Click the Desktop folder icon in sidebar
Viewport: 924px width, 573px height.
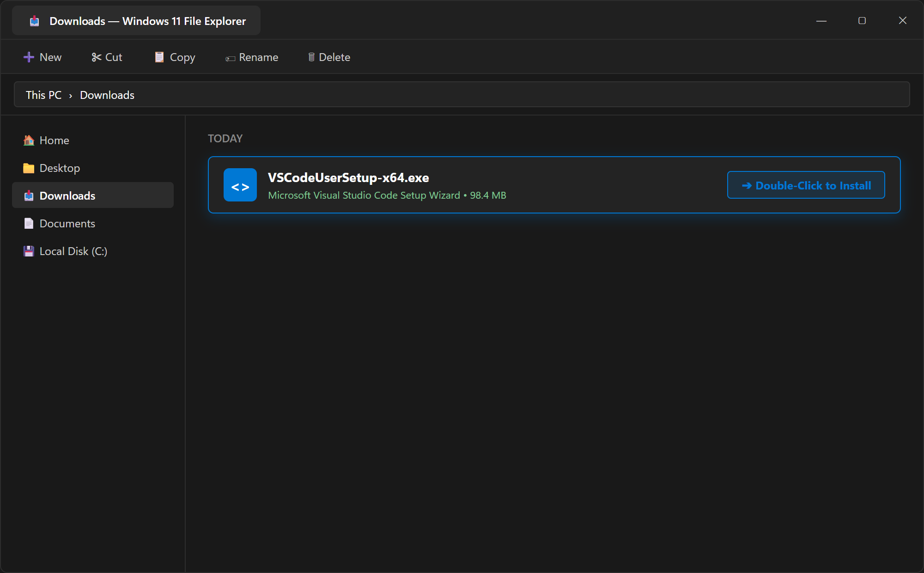[x=29, y=168]
